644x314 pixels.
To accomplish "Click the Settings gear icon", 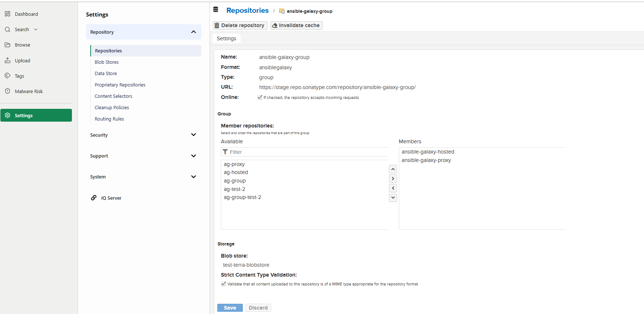I will (x=7, y=115).
